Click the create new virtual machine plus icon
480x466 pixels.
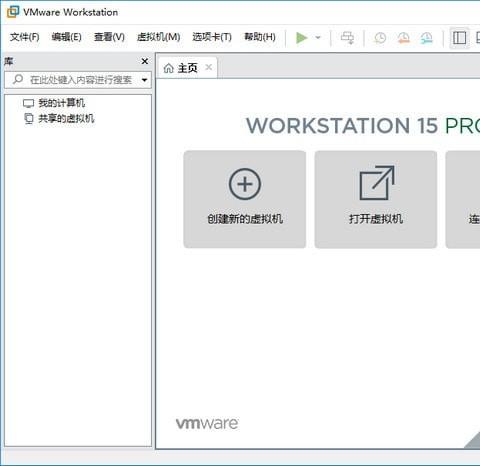pyautogui.click(x=245, y=184)
